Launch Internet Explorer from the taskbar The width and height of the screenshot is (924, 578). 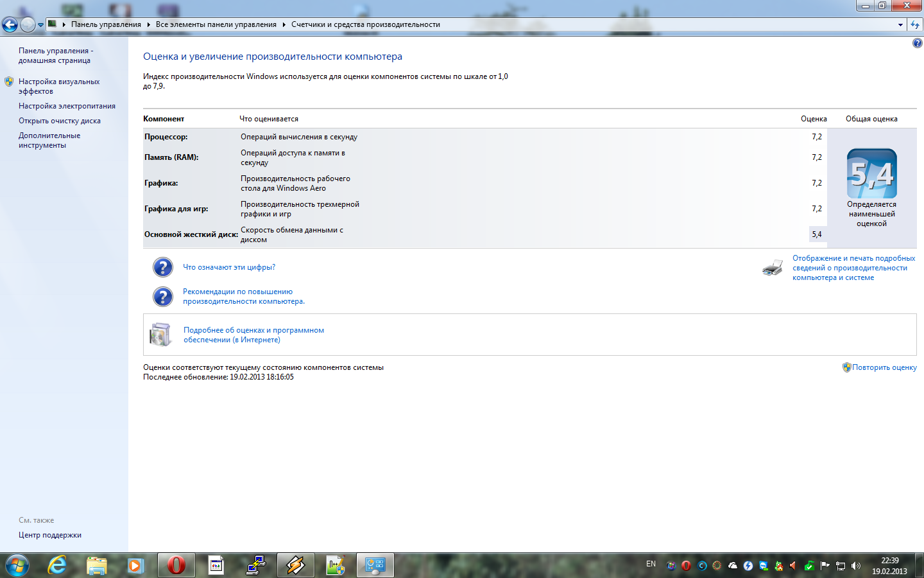point(58,565)
